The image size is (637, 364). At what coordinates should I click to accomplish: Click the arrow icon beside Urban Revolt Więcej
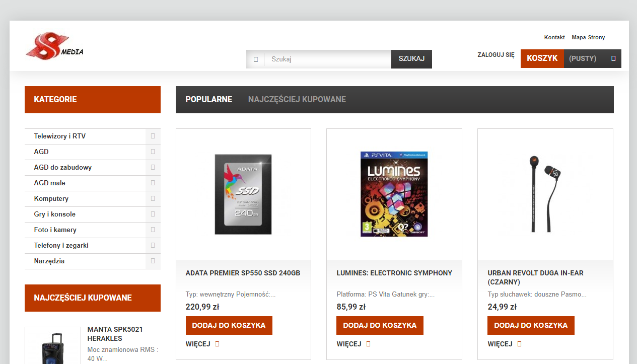(519, 344)
